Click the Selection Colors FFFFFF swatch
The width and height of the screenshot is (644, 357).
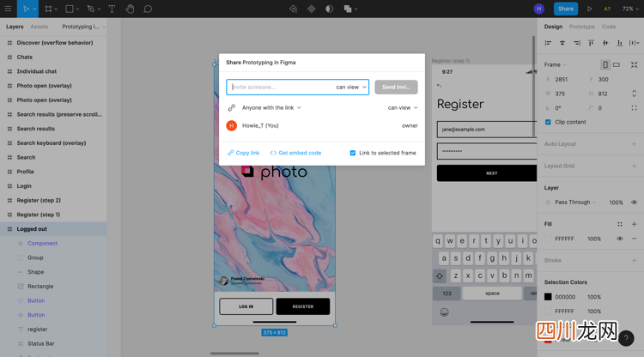click(548, 311)
